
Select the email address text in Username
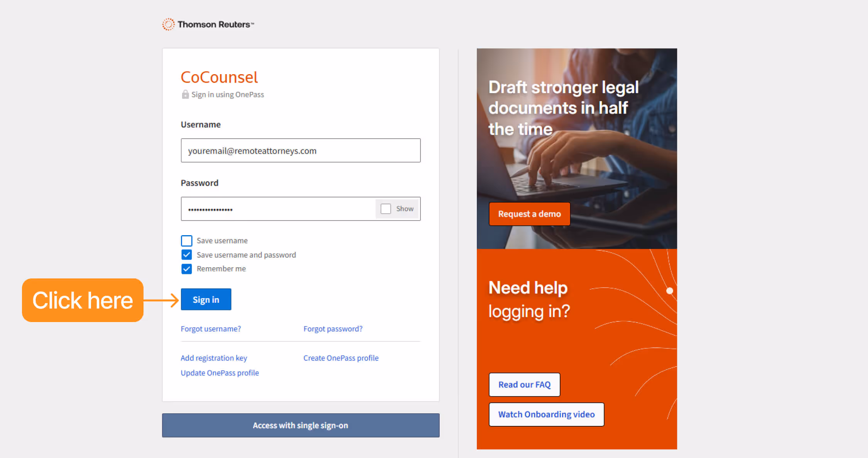point(252,151)
